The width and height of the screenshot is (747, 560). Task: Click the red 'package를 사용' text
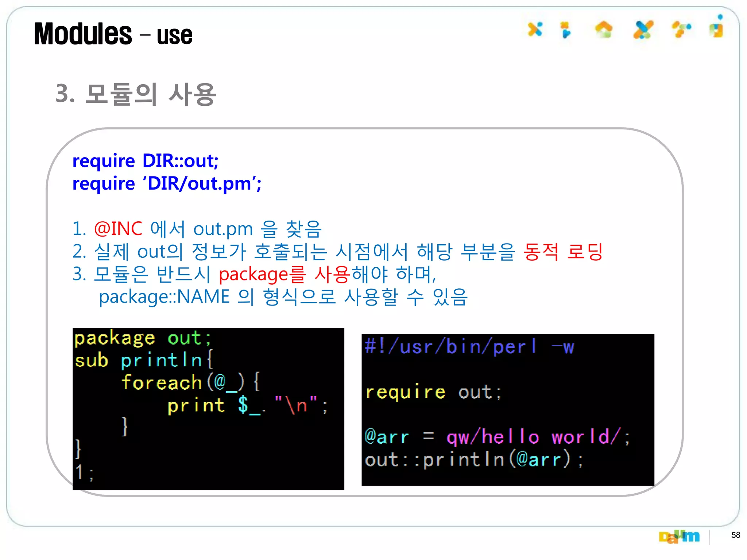tap(285, 274)
